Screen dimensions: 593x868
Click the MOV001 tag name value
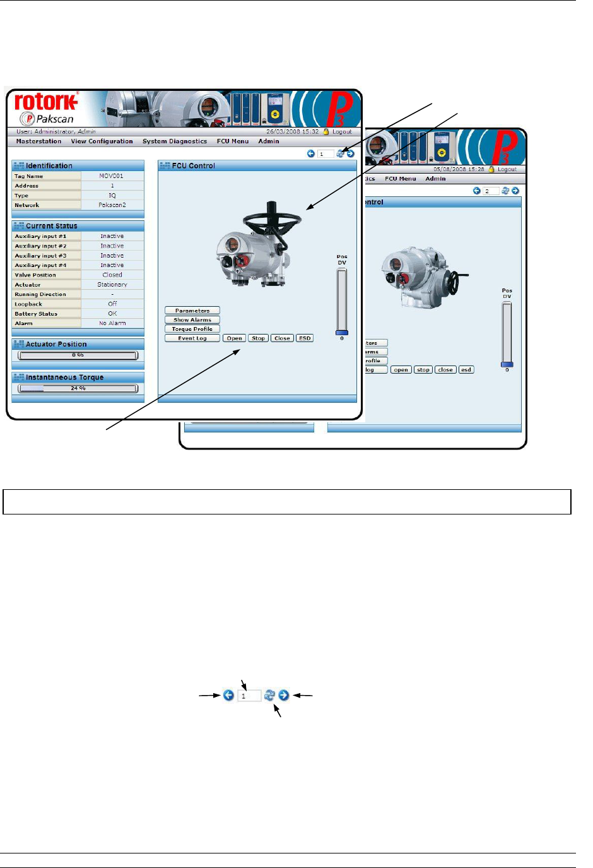pyautogui.click(x=112, y=176)
